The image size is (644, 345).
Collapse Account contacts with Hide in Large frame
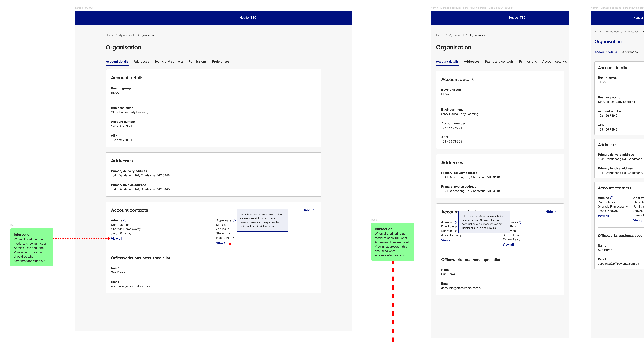(x=309, y=210)
